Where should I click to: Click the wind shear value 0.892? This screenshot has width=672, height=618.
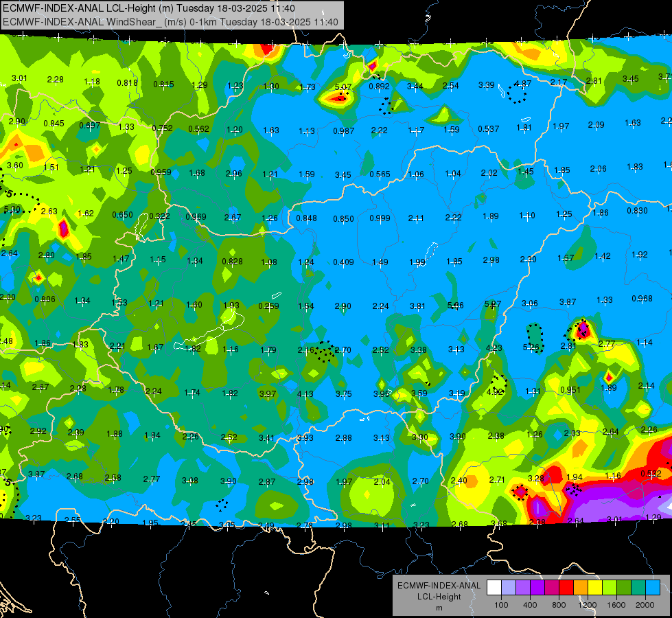pos(380,87)
